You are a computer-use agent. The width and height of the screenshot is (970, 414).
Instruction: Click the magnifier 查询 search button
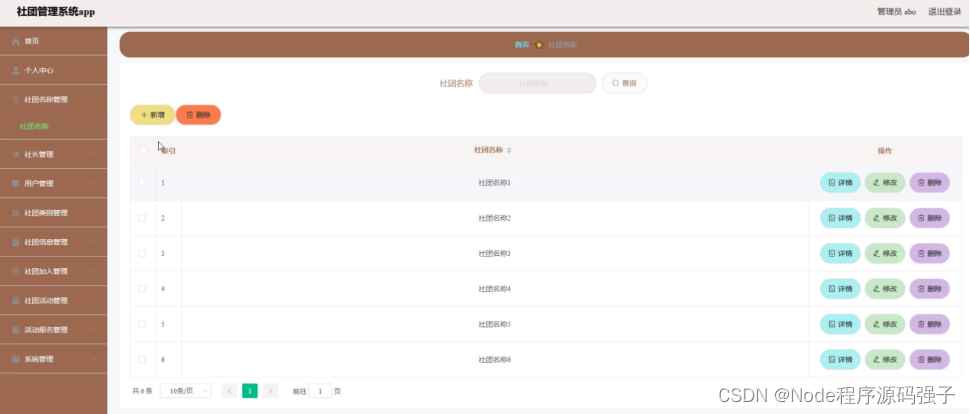pos(624,83)
